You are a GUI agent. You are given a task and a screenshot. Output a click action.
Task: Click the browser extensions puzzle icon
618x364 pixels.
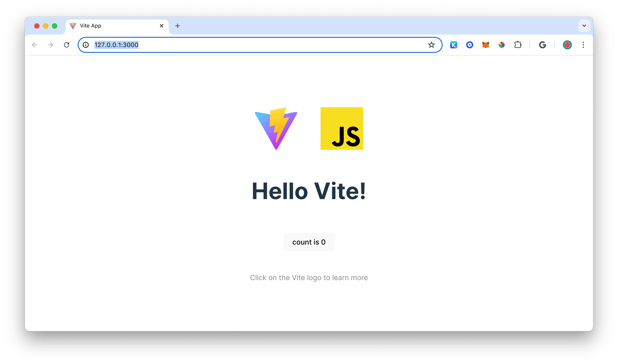point(518,45)
